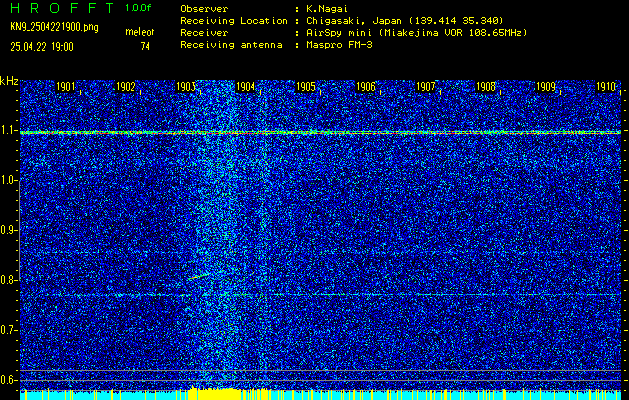Click the kHz axis unit label

click(9, 81)
